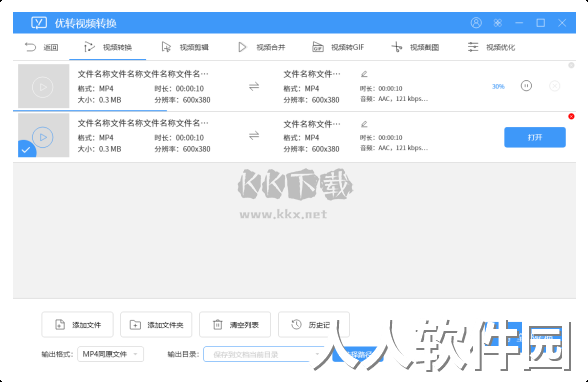Edit output name in the 打开 button row
The image size is (588, 382).
pyautogui.click(x=364, y=124)
